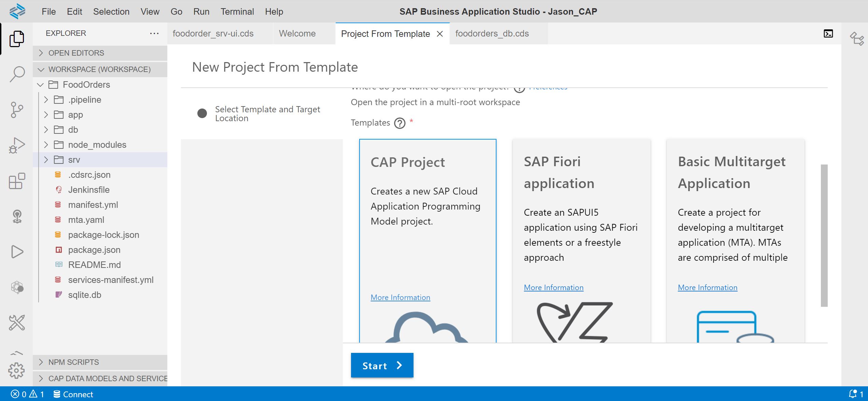Click the top-right side-panel toggle icon
Image resolution: width=868 pixels, height=401 pixels.
(857, 39)
